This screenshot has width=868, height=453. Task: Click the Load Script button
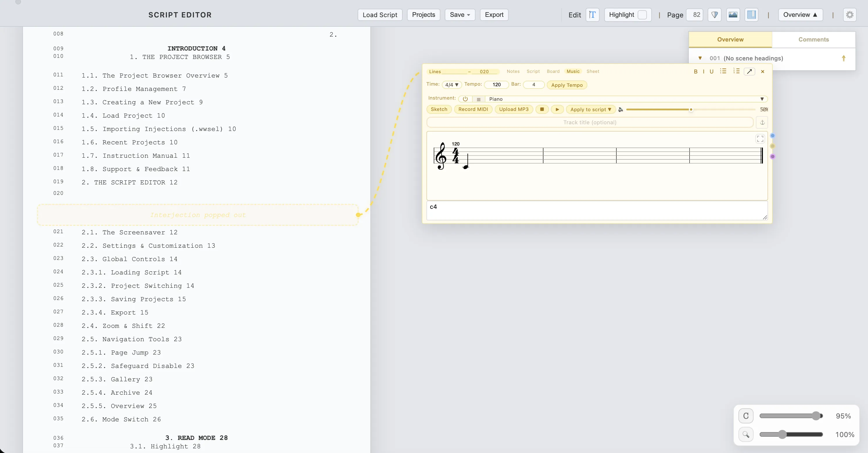[380, 15]
